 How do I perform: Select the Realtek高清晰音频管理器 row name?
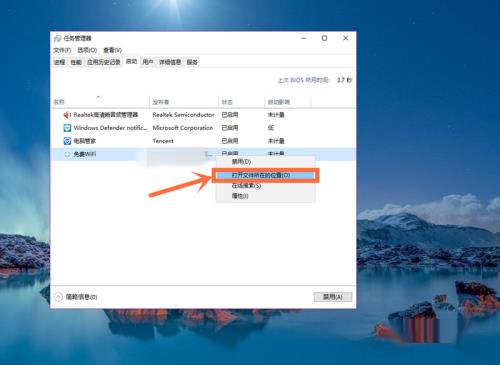click(106, 115)
